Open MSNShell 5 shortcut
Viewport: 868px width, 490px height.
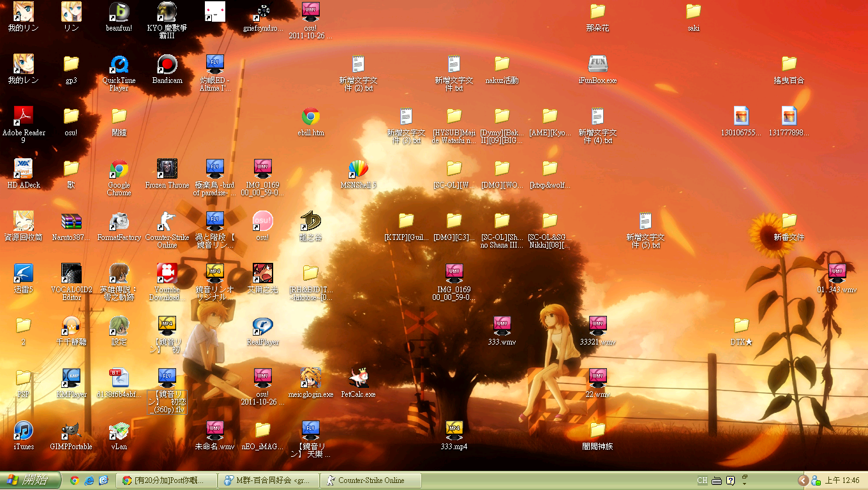(358, 168)
